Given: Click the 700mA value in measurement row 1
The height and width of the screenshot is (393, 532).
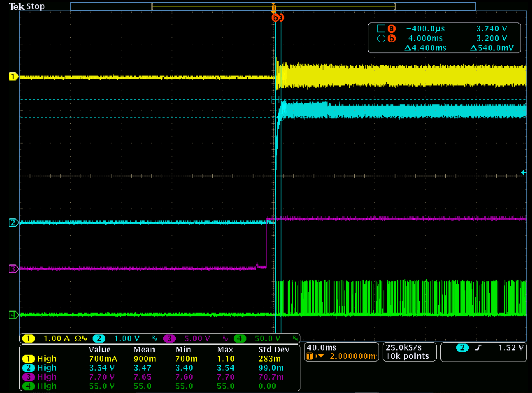Looking at the screenshot, I should point(103,358).
